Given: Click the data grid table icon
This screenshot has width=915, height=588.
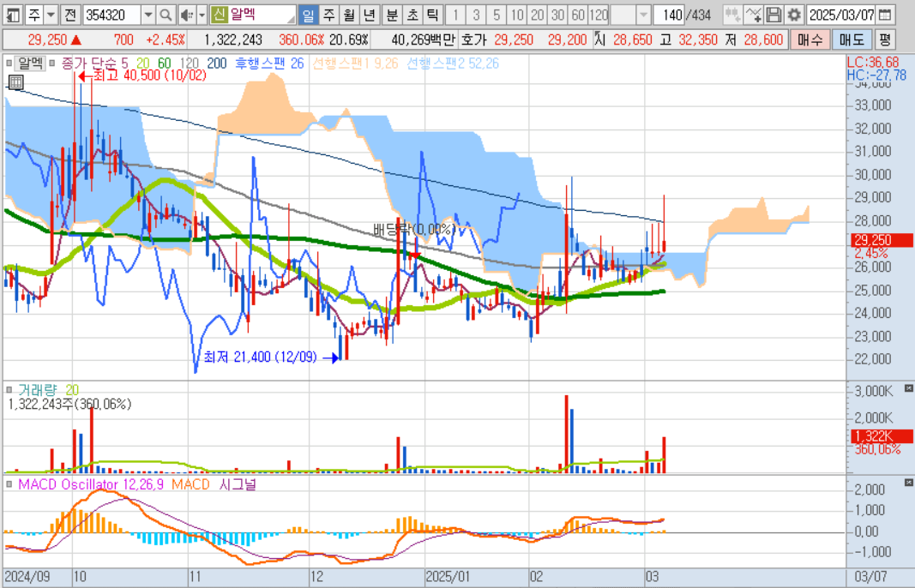Looking at the screenshot, I should (x=15, y=81).
